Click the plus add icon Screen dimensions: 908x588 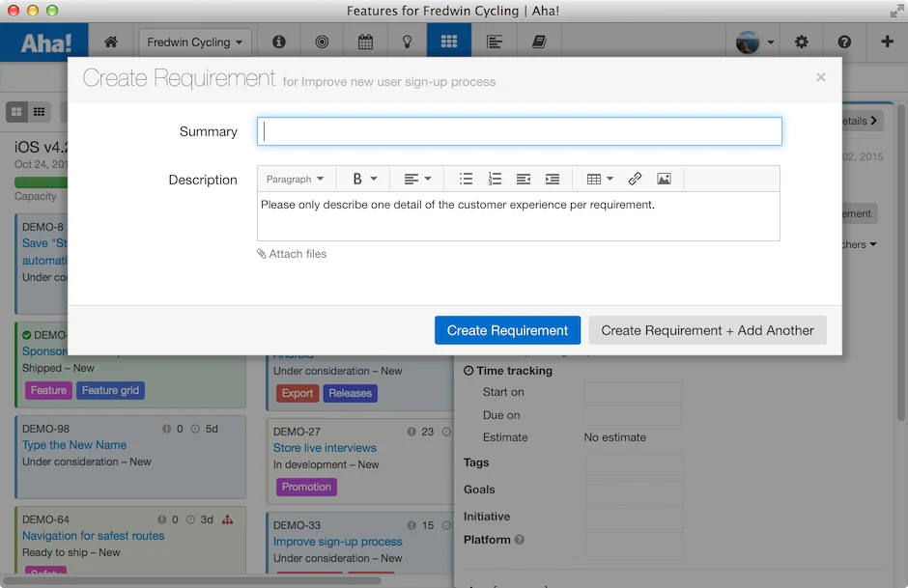point(887,42)
